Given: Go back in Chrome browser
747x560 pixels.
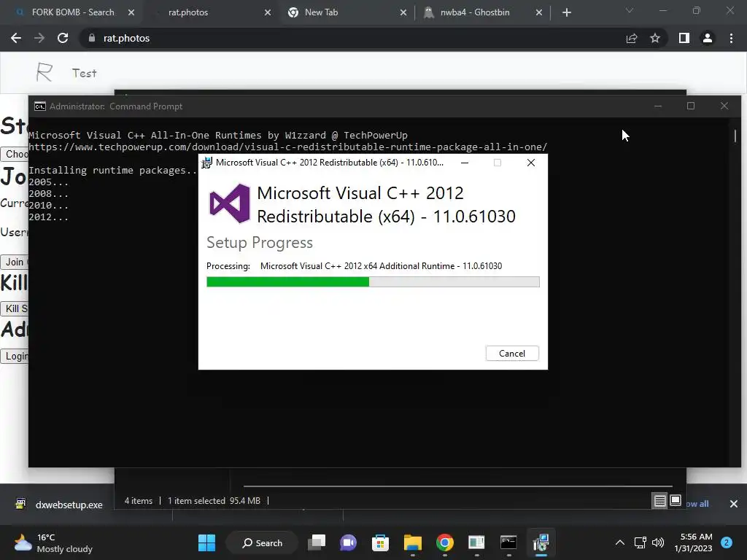Looking at the screenshot, I should coord(16,38).
